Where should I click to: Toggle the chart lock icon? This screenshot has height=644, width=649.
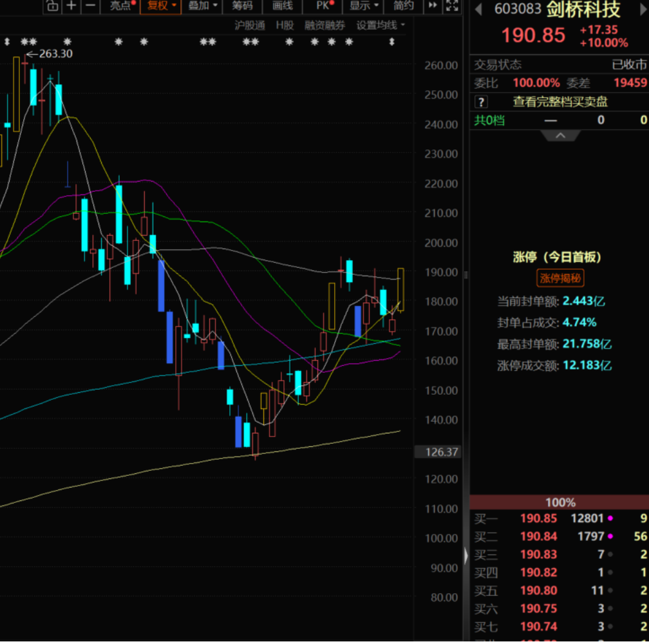53,6
